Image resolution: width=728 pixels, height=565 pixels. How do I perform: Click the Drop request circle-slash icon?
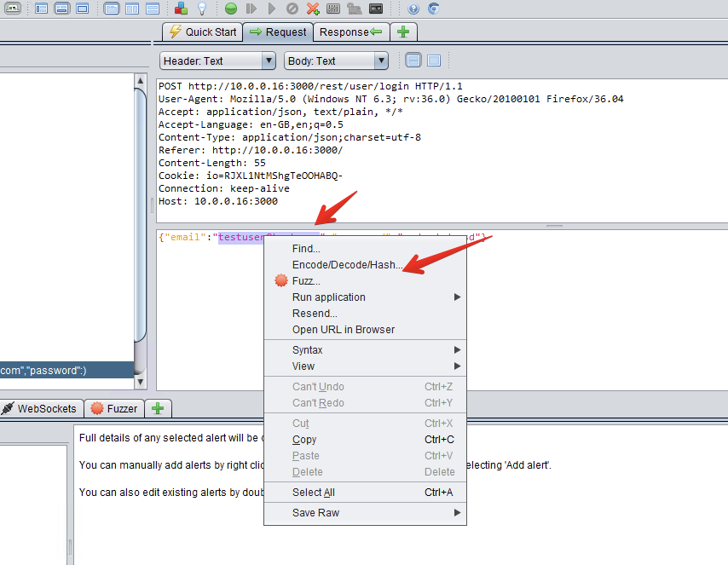[292, 9]
